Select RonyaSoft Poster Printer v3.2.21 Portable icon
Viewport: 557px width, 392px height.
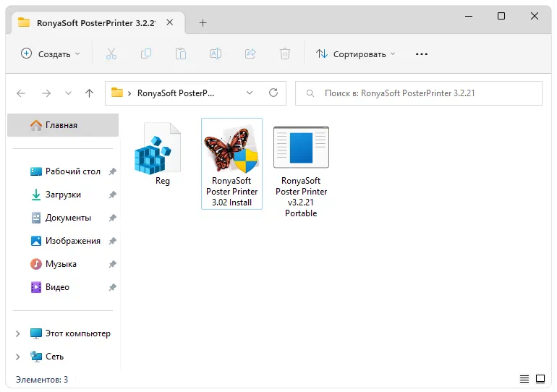pos(301,147)
